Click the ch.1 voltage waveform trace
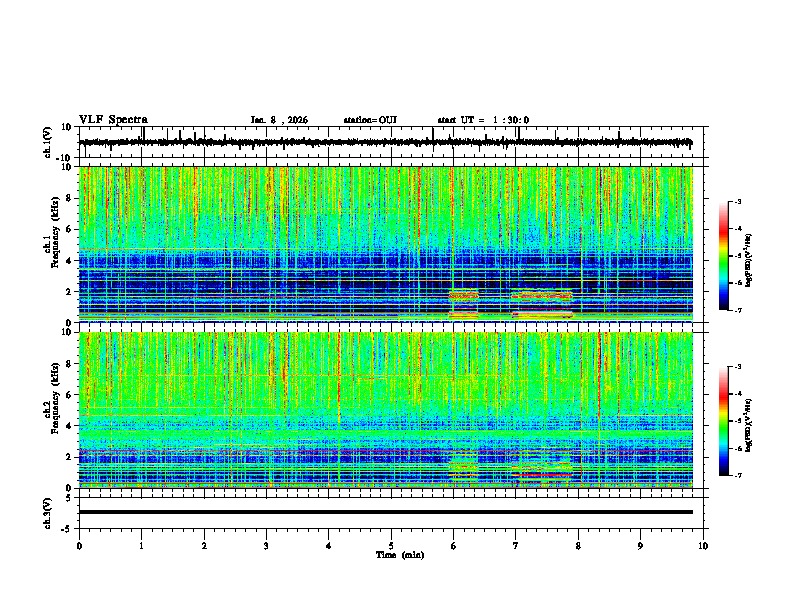Viewport: 792px width, 612px height. [x=385, y=143]
